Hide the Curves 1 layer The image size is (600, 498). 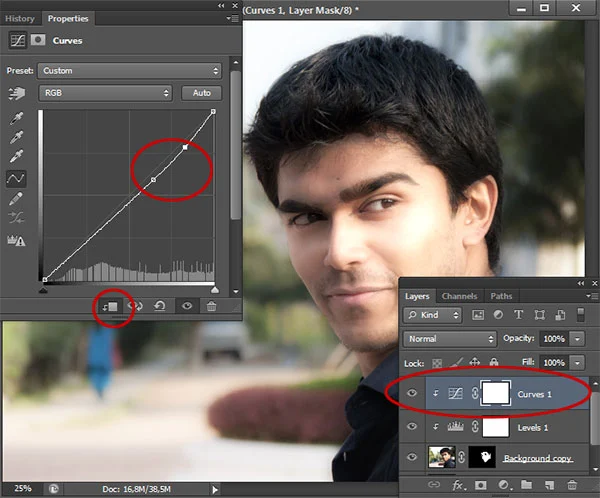412,394
